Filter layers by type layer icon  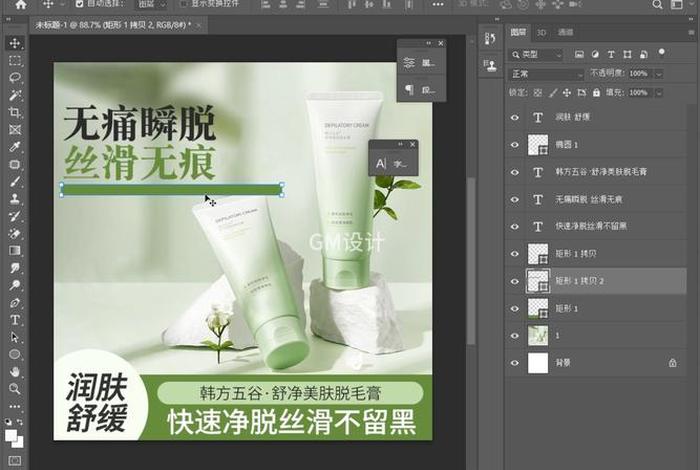pos(611,54)
